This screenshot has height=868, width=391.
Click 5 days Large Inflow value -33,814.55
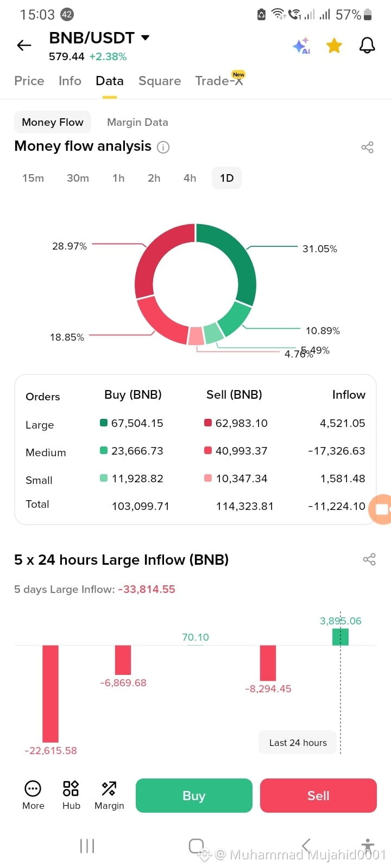(147, 589)
